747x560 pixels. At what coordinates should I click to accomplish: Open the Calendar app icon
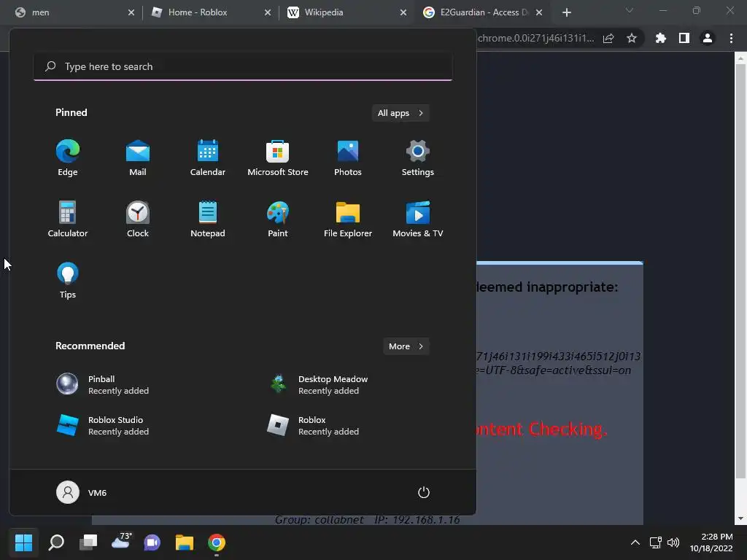pos(208,158)
